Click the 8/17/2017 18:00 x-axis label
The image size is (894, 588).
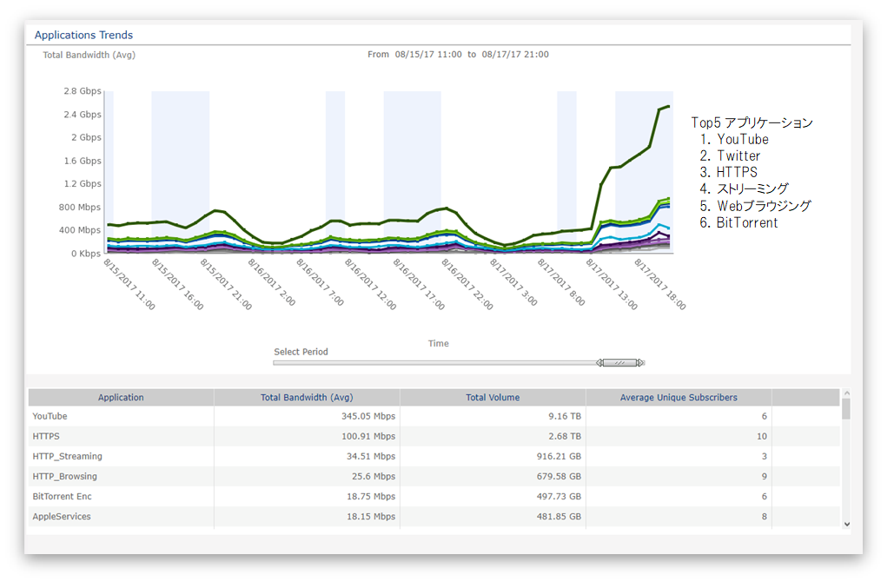661,284
